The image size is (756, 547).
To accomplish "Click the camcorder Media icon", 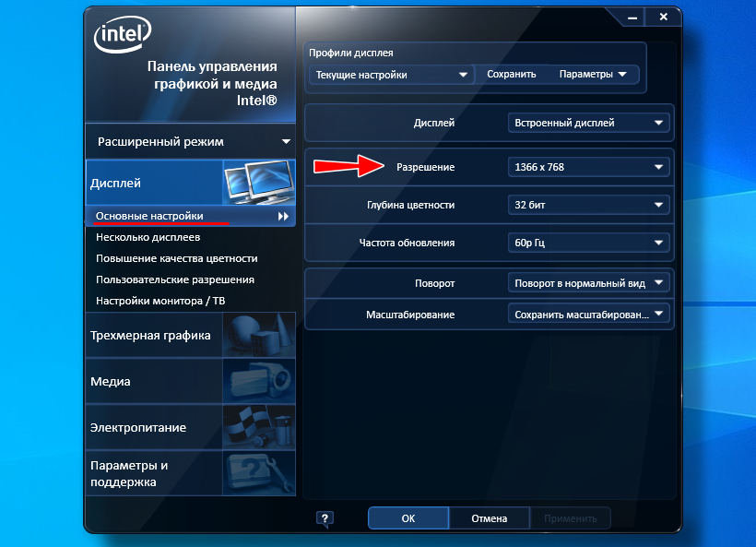I will [x=259, y=381].
